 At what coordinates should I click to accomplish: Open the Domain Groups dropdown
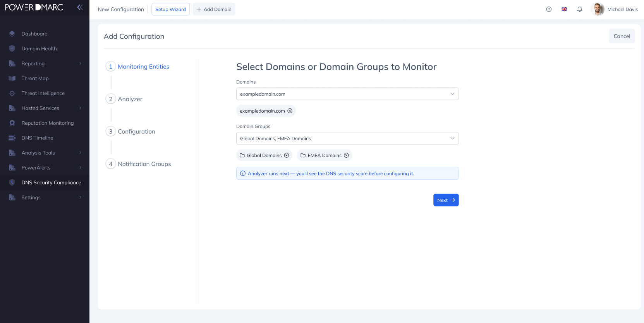click(347, 139)
